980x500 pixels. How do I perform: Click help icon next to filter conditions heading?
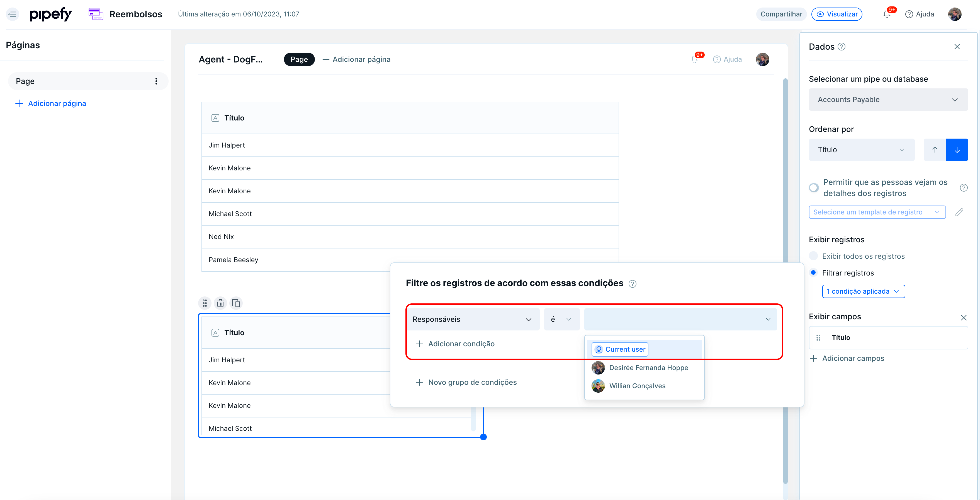(x=632, y=283)
